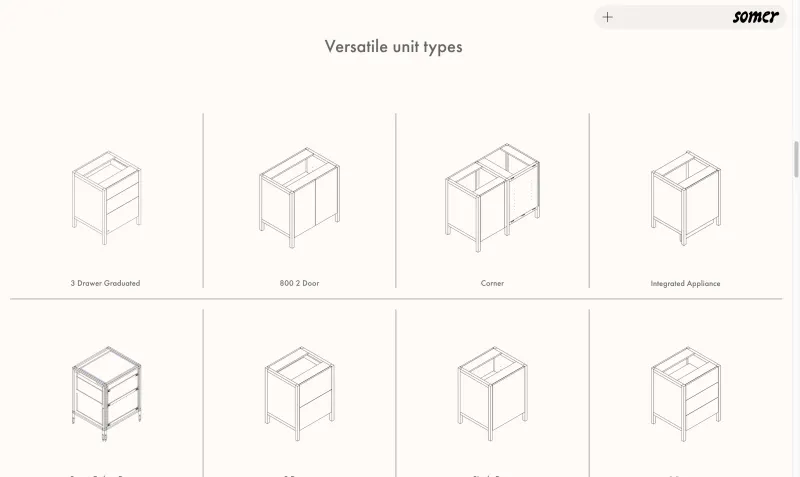Click the 'Corner' caption

point(492,283)
